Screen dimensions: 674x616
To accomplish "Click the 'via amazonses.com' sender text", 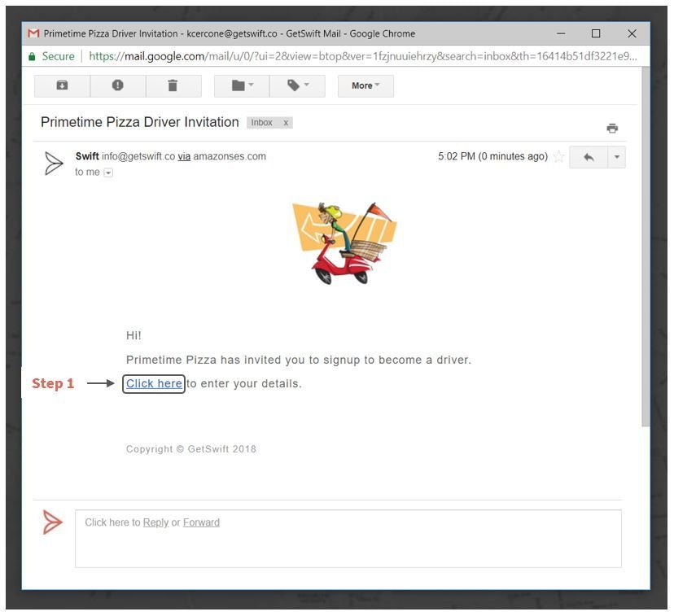I will (x=221, y=156).
